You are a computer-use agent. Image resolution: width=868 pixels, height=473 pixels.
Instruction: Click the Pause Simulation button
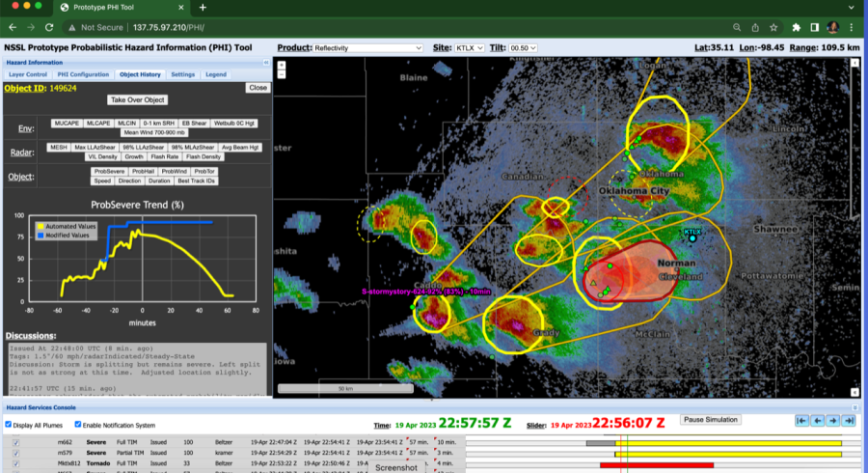[711, 420]
